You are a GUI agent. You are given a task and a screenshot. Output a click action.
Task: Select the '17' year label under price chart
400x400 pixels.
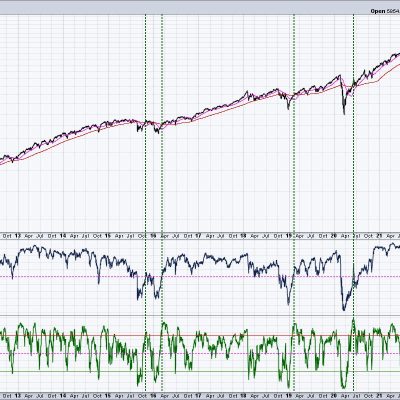click(198, 236)
